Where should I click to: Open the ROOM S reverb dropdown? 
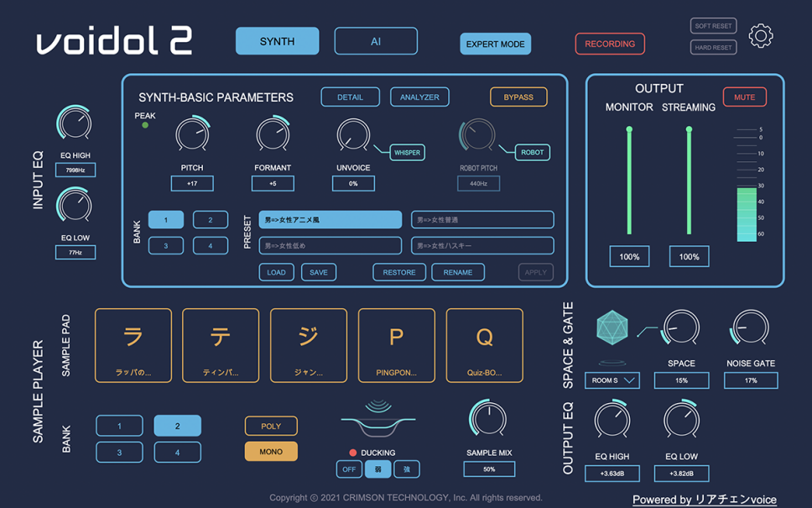click(612, 380)
